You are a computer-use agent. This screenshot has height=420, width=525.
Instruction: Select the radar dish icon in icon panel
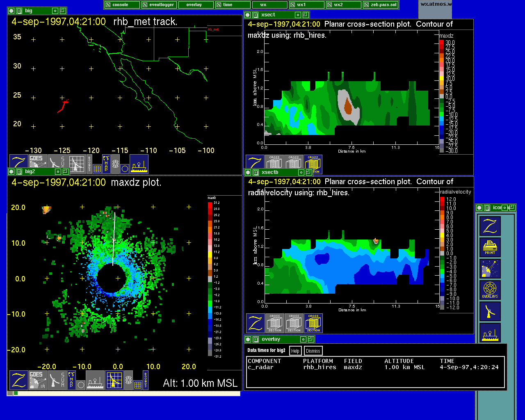point(490,311)
